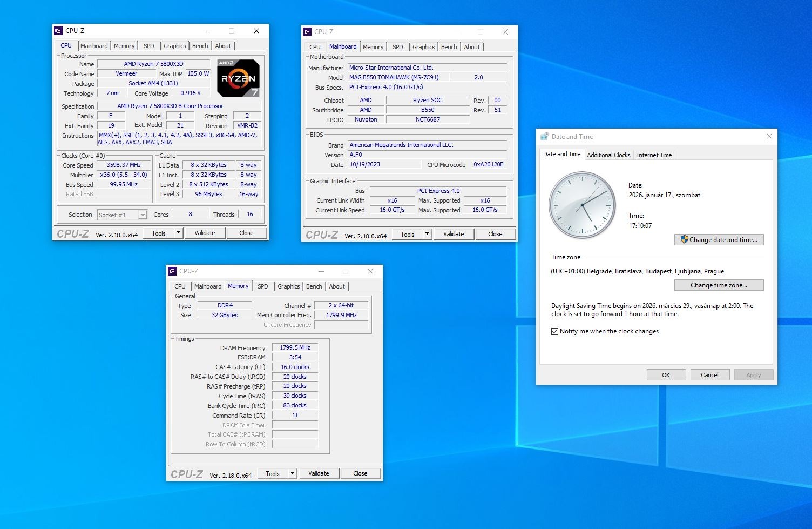Select the SPD tab in the Memory window
The image size is (812, 529).
click(263, 286)
